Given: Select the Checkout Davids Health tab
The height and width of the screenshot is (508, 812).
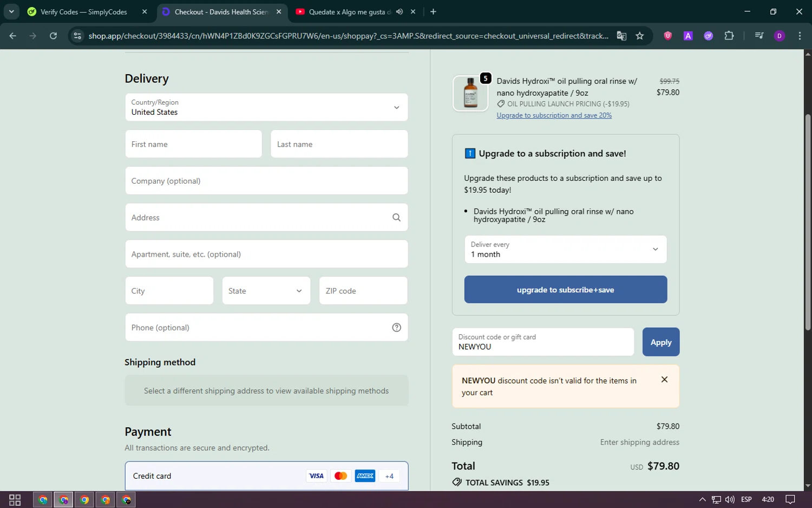Looking at the screenshot, I should (x=221, y=11).
